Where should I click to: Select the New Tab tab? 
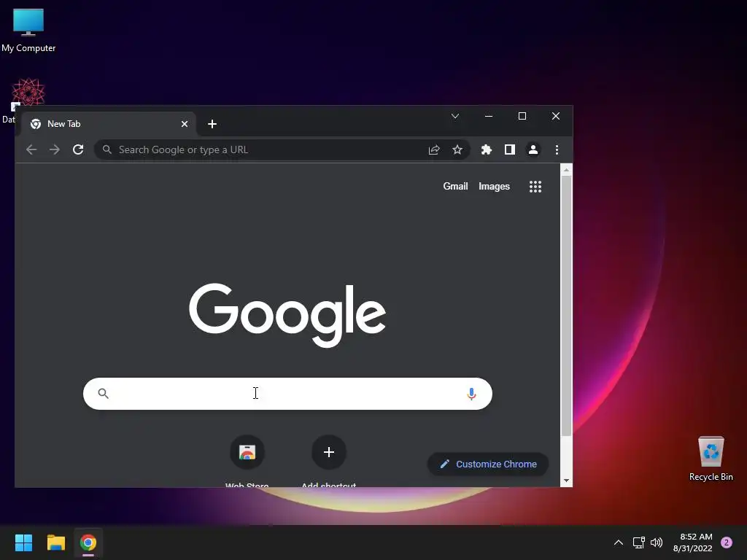pyautogui.click(x=109, y=124)
